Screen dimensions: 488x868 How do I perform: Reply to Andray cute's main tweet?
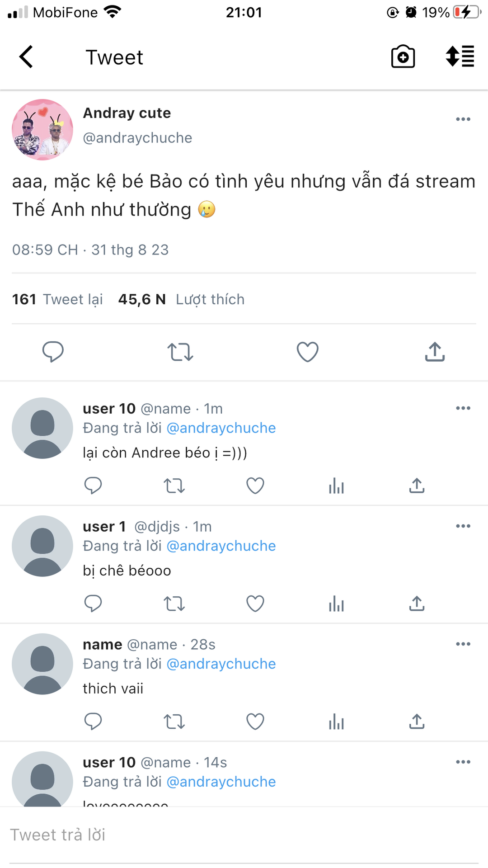click(x=53, y=352)
